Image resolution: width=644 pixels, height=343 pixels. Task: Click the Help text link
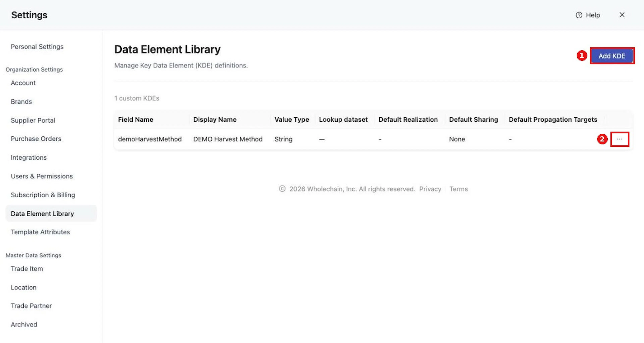click(593, 15)
